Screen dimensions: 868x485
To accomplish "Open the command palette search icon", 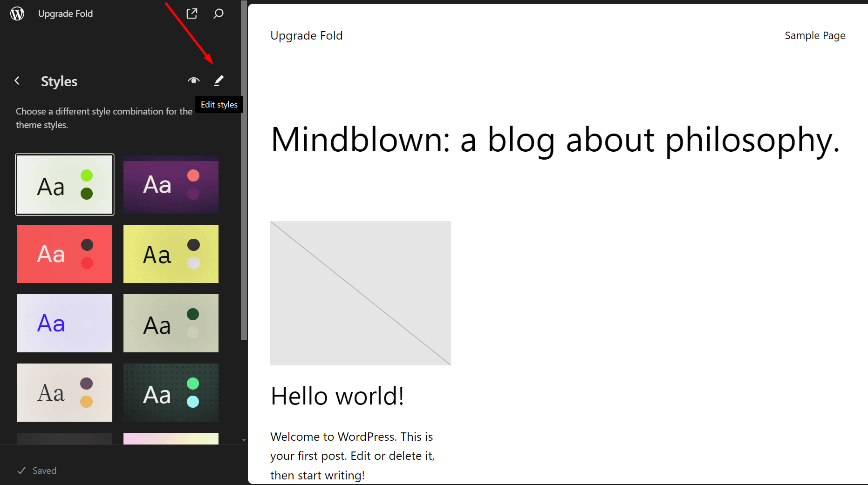I will (x=219, y=13).
